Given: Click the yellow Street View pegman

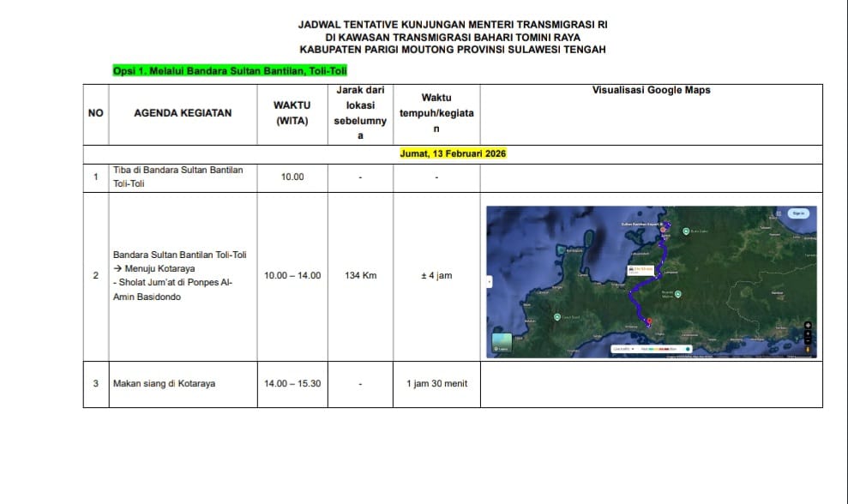Looking at the screenshot, I should coord(808,349).
